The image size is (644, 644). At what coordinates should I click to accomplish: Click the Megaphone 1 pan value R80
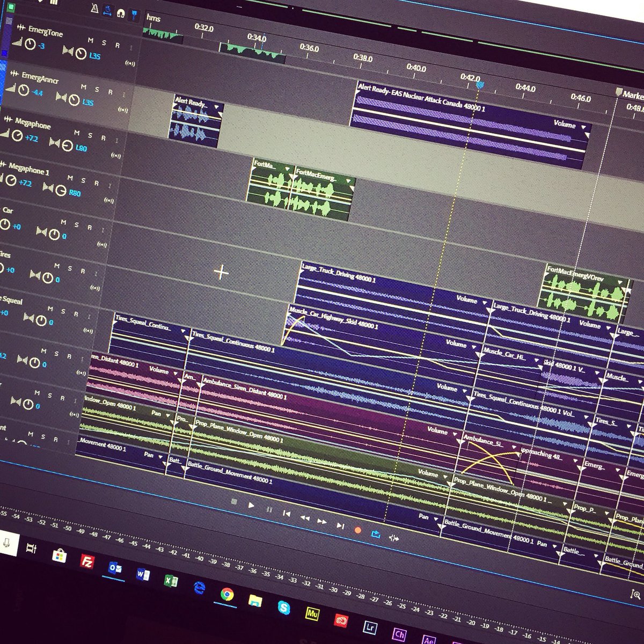click(x=75, y=193)
